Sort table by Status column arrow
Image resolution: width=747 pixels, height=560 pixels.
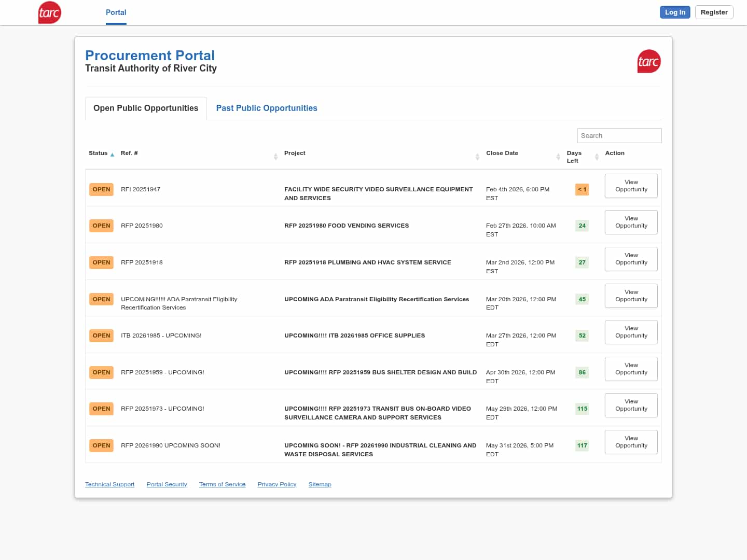pos(112,155)
